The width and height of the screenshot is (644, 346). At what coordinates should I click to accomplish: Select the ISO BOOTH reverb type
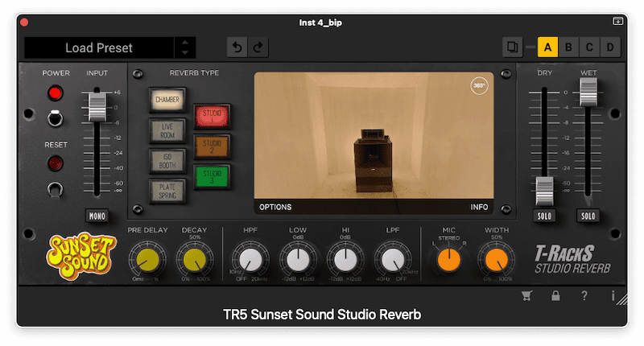(x=167, y=161)
